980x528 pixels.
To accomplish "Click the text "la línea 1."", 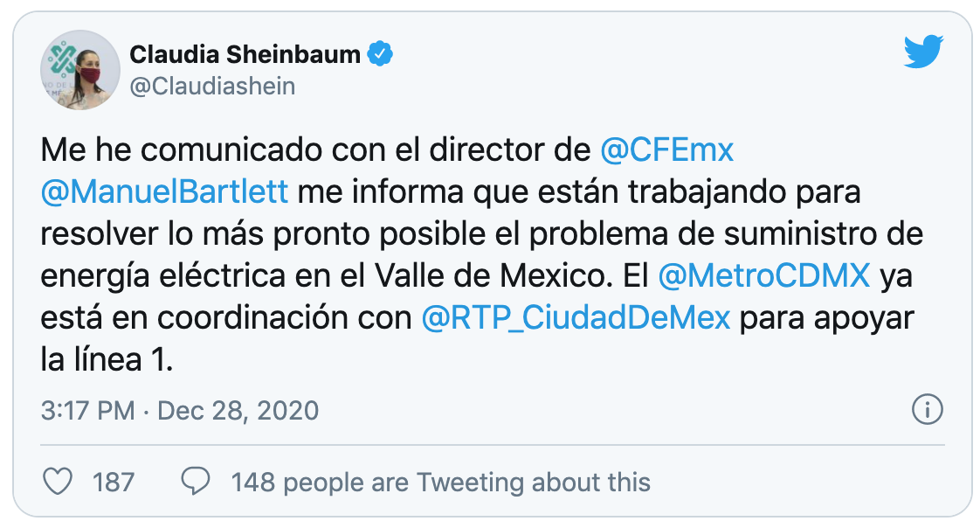I will tap(107, 359).
